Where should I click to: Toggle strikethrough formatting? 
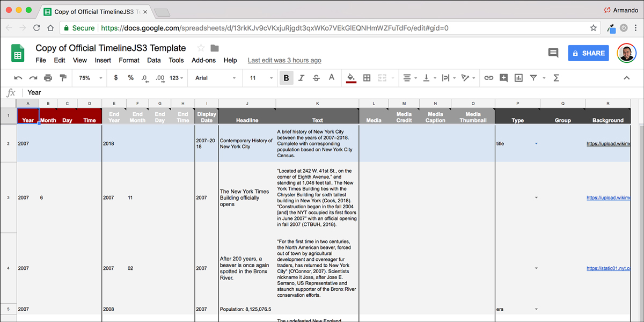[316, 78]
